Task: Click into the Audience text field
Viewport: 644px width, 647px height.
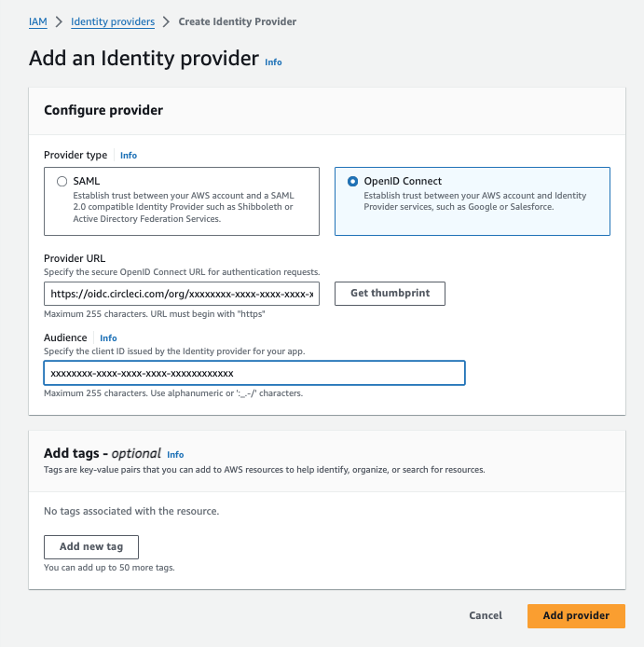Action: 253,374
